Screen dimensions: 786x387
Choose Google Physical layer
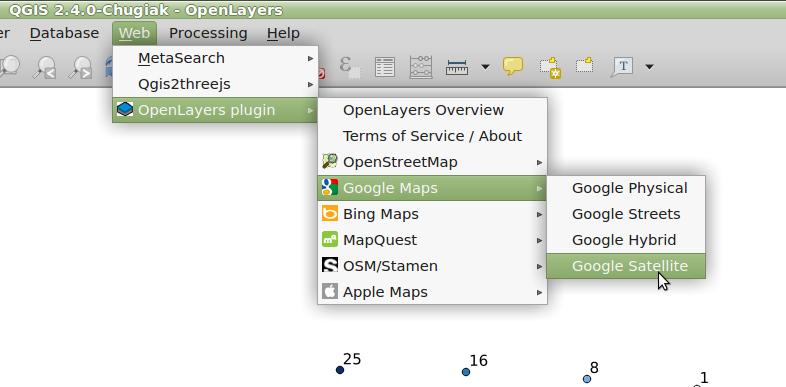626,188
